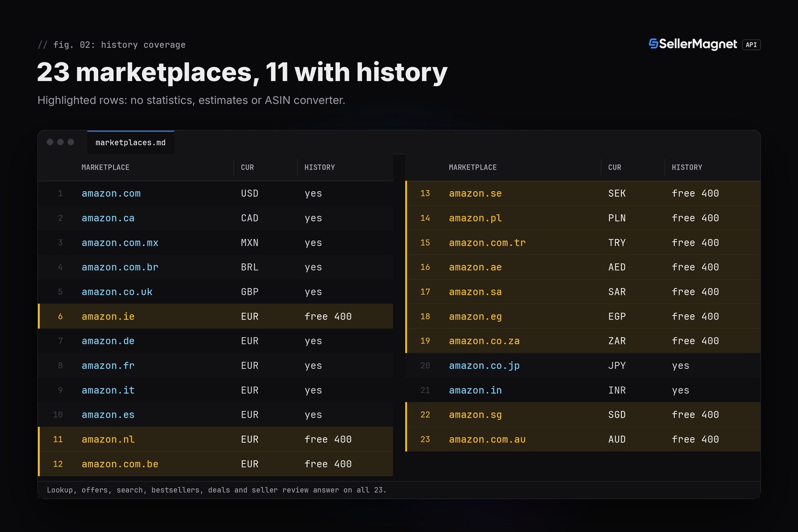Click the SEK currency cell
This screenshot has height=532, width=798.
tap(617, 193)
